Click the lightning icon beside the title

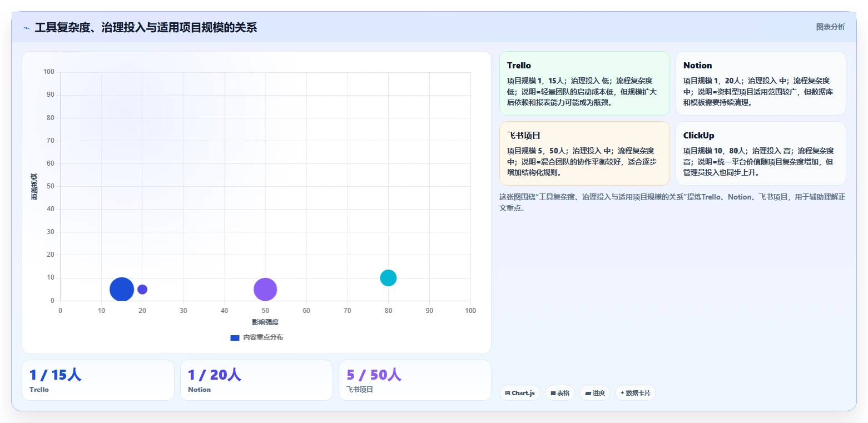(x=26, y=28)
